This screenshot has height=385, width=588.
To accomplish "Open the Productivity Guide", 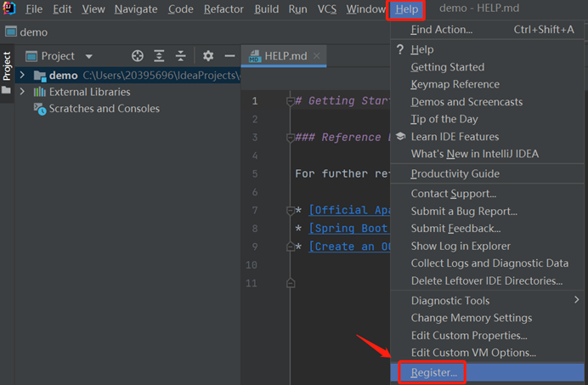I will (x=488, y=173).
